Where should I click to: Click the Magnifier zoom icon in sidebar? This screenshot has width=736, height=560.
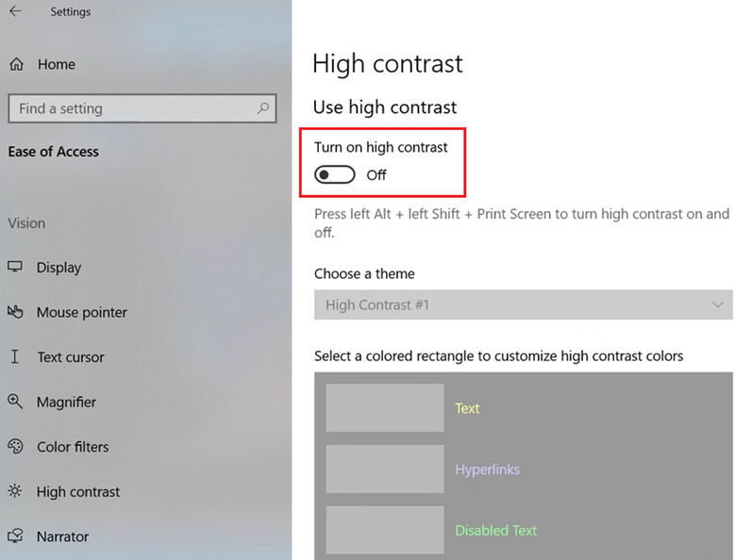point(15,402)
